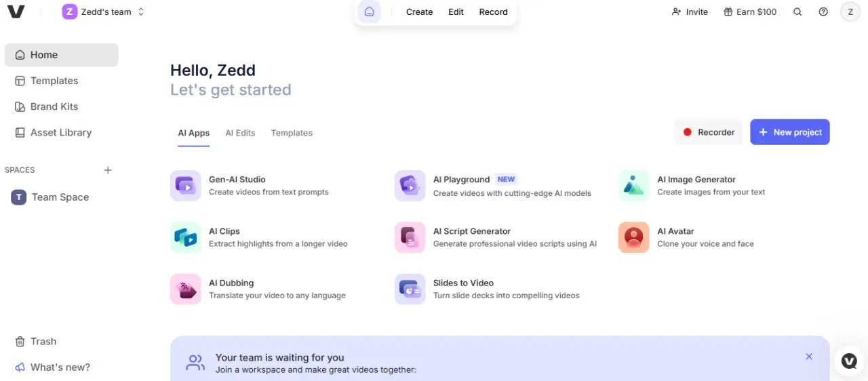This screenshot has height=381, width=868.
Task: Invite teammates via Invite button
Action: (690, 12)
